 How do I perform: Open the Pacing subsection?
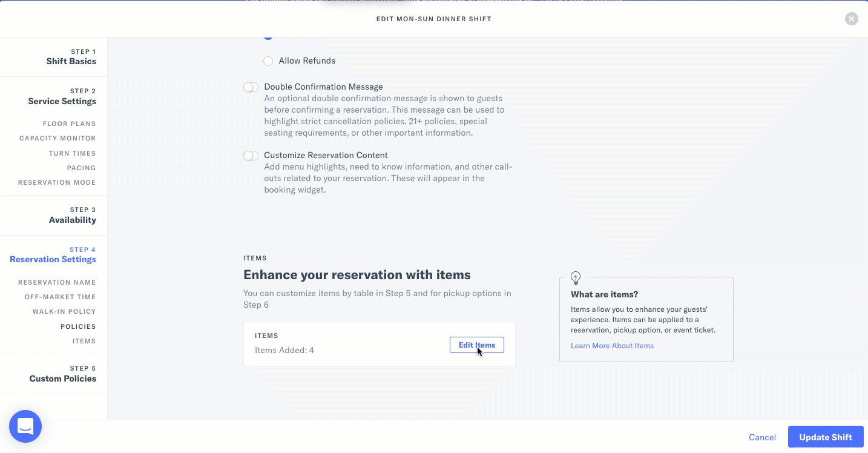pyautogui.click(x=81, y=168)
